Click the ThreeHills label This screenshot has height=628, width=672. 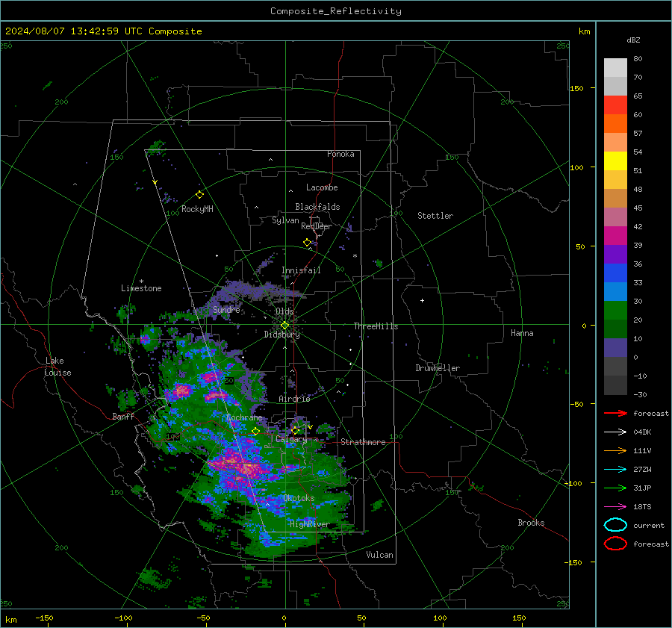point(376,326)
